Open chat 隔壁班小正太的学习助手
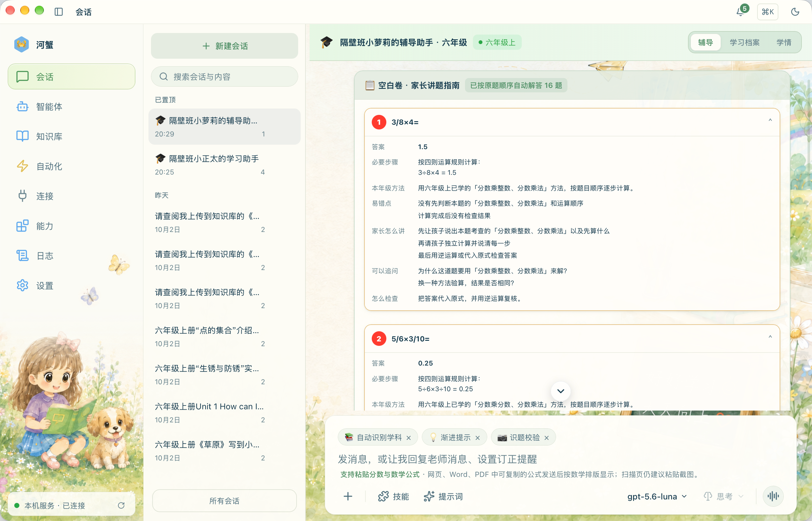 pos(224,165)
